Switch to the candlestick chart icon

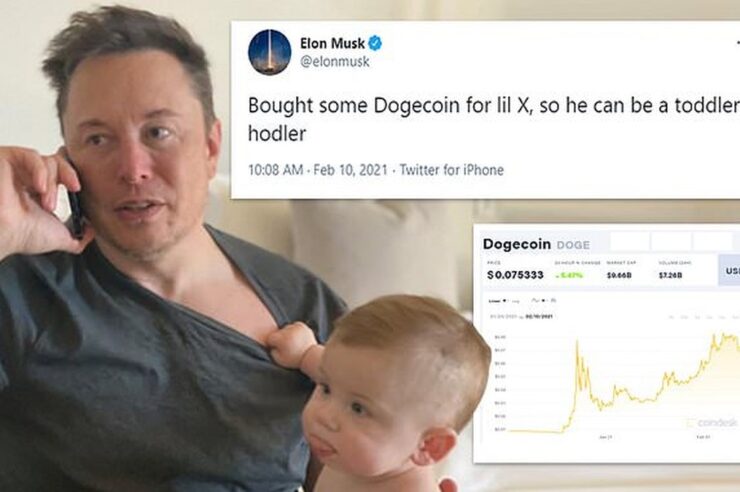coord(554,300)
